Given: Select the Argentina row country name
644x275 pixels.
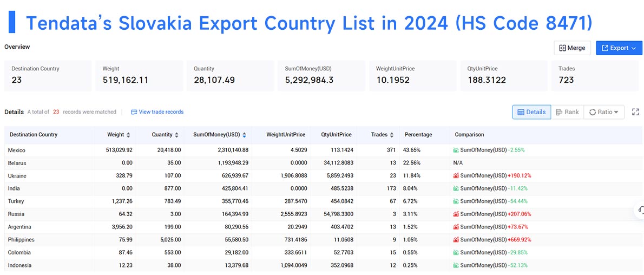Looking at the screenshot, I should click(x=19, y=227).
